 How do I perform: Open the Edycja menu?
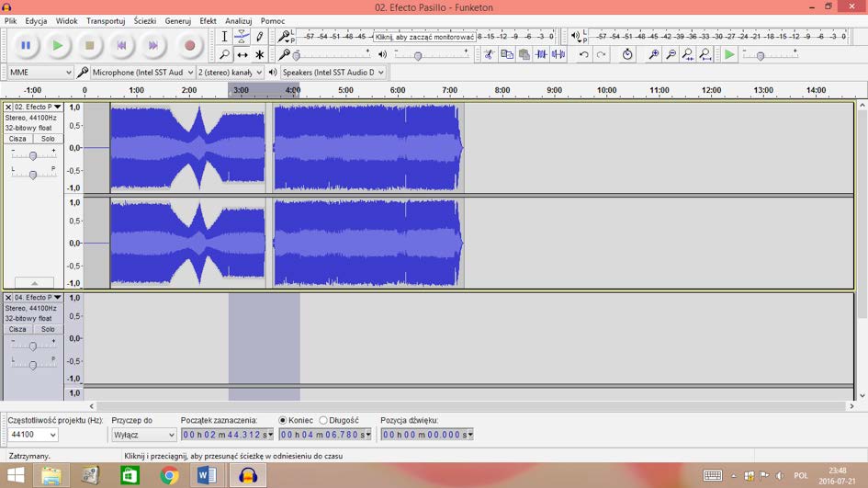tap(36, 21)
